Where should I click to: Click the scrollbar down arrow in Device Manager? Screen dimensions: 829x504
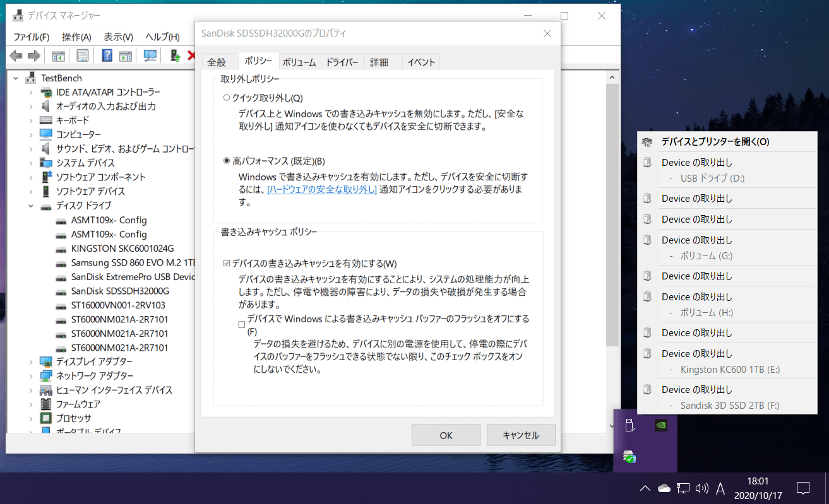click(612, 426)
